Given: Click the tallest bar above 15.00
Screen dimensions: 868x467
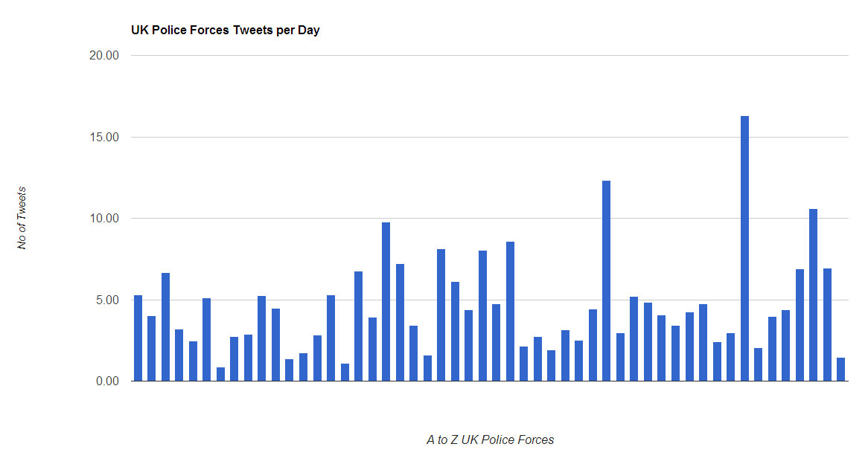Looking at the screenshot, I should pyautogui.click(x=744, y=248).
